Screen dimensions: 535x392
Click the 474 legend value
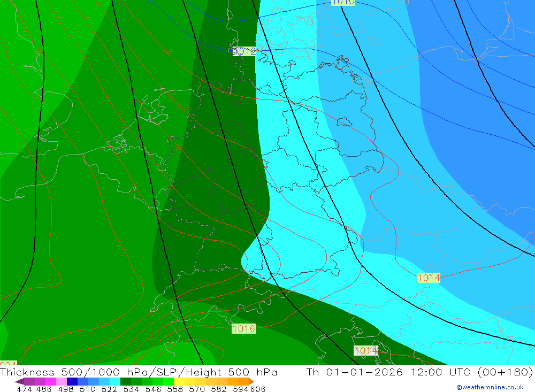24,389
